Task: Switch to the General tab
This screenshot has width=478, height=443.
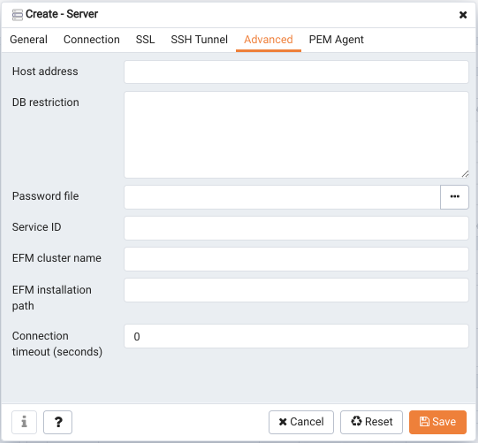Action: click(29, 39)
